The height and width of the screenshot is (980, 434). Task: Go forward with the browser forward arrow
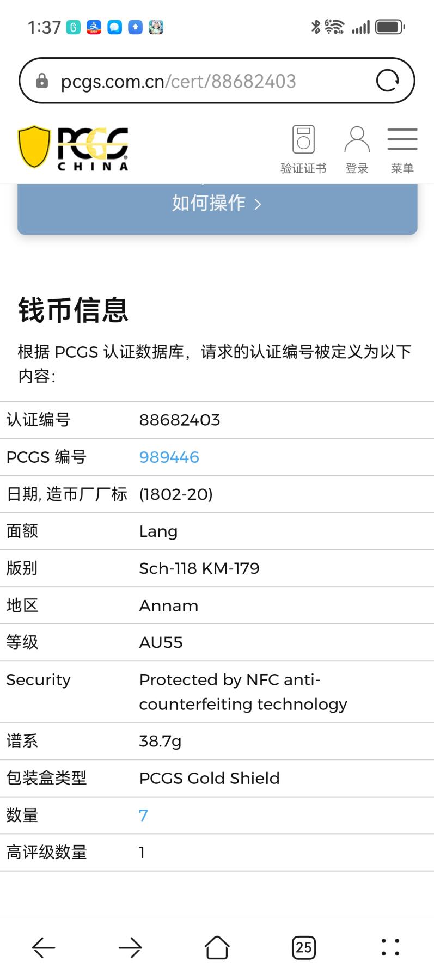pyautogui.click(x=130, y=948)
